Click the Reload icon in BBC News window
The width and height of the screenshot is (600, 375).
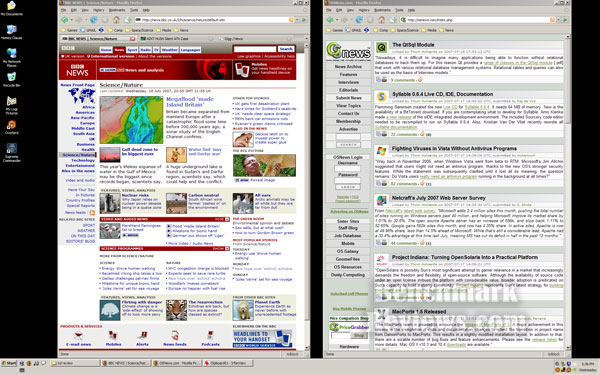[93, 20]
